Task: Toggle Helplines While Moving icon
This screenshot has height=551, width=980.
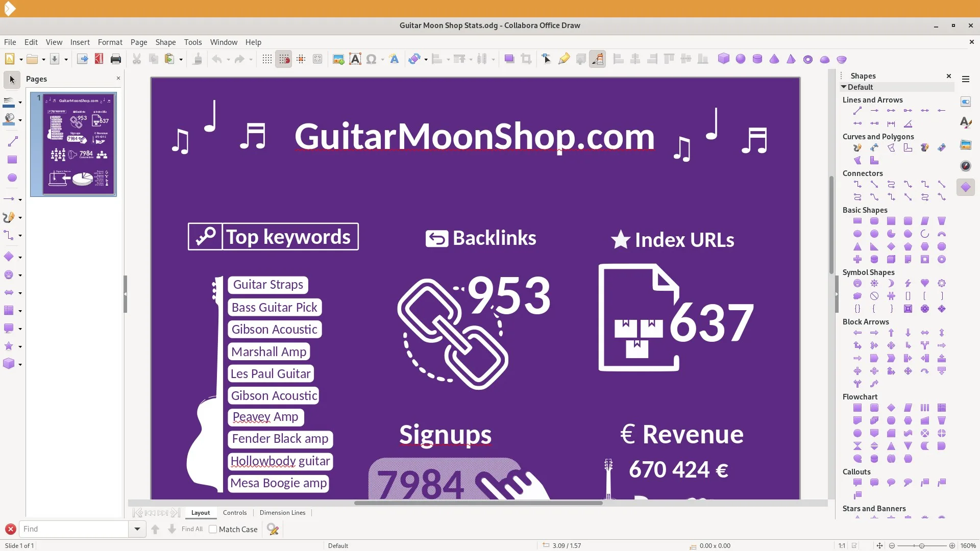Action: pyautogui.click(x=301, y=59)
